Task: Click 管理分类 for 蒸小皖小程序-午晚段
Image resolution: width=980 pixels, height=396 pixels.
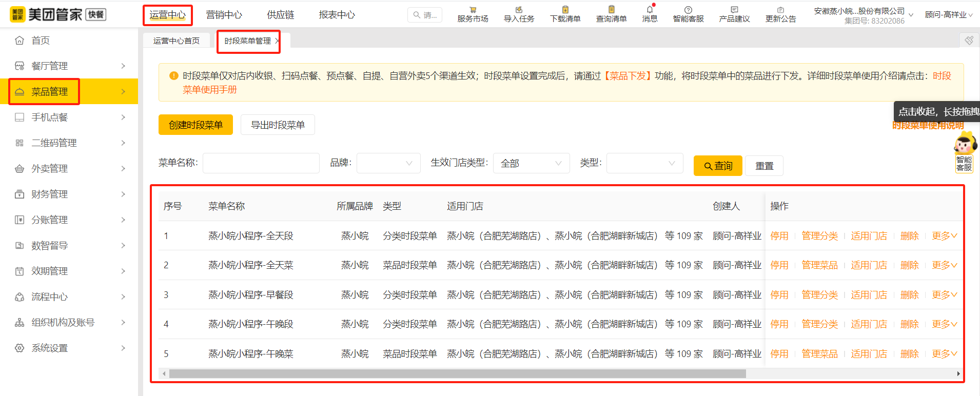Action: click(x=819, y=324)
